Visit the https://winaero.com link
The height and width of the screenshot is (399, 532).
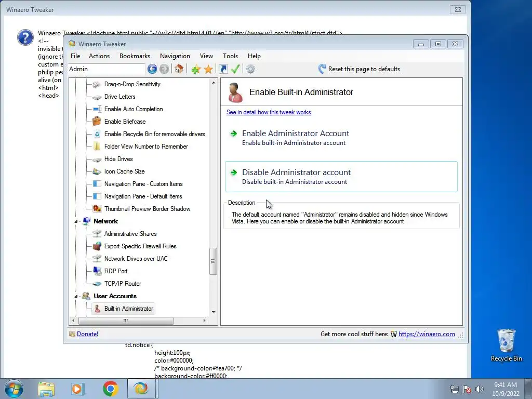(427, 334)
